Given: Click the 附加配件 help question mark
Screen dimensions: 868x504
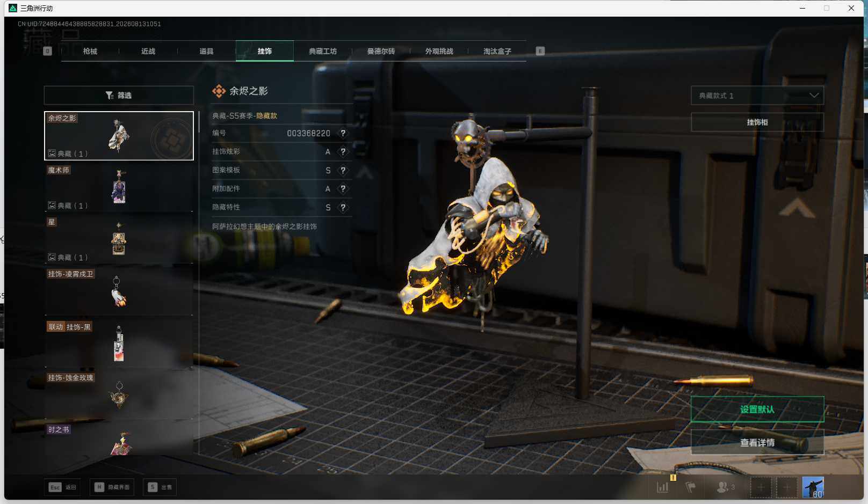Looking at the screenshot, I should tap(343, 189).
